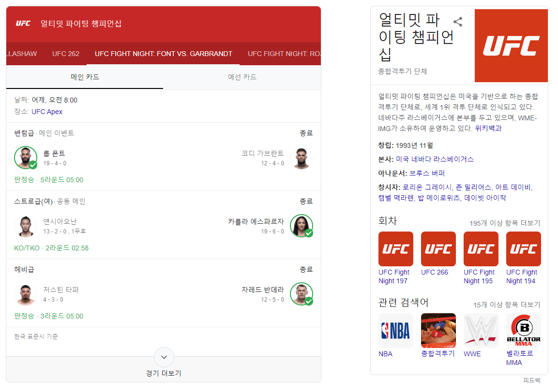Click the 벨라토르 MMA logo icon
Screen dimensions: 558x392
(x=523, y=330)
